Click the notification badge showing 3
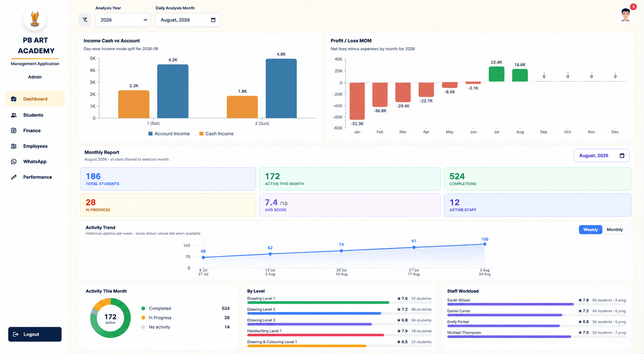Screen dimensions: 644x354 tap(633, 7)
